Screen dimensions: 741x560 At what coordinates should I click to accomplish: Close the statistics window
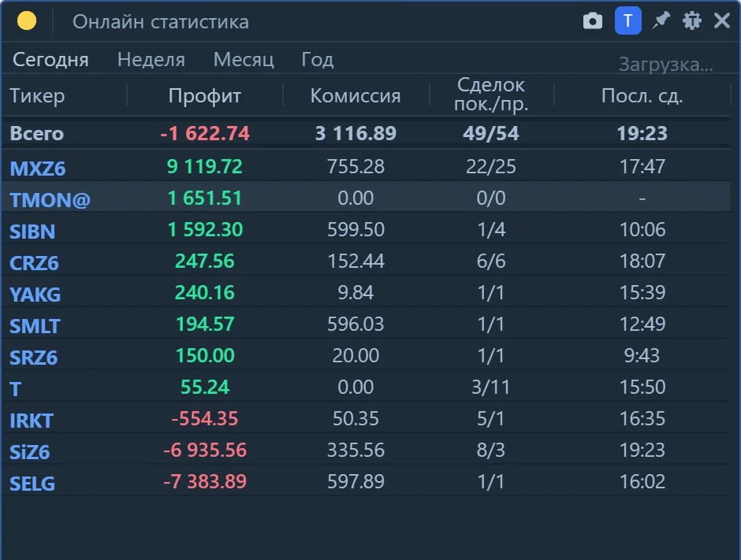click(x=722, y=20)
